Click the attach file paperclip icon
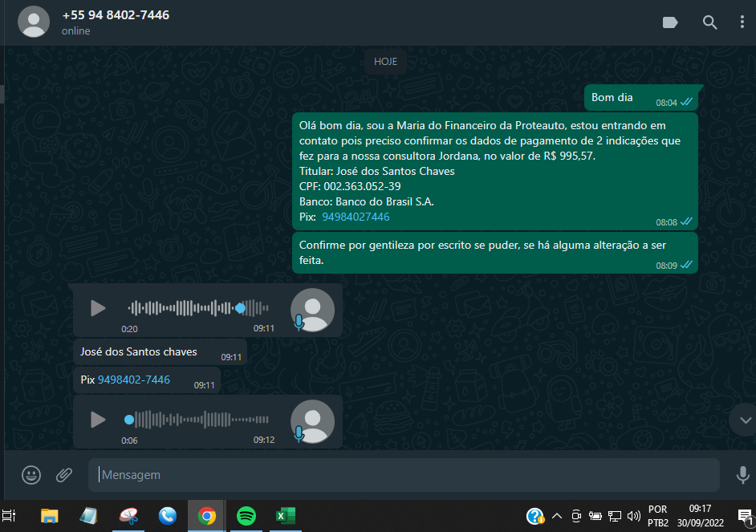Image resolution: width=756 pixels, height=532 pixels. point(64,475)
